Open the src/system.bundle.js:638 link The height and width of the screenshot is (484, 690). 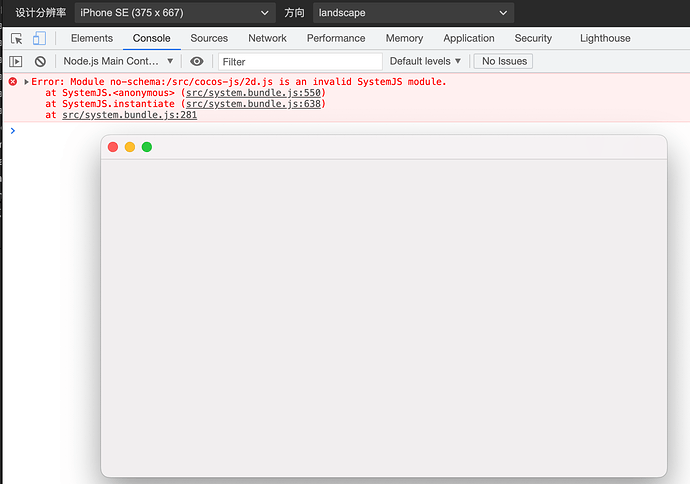(x=253, y=104)
